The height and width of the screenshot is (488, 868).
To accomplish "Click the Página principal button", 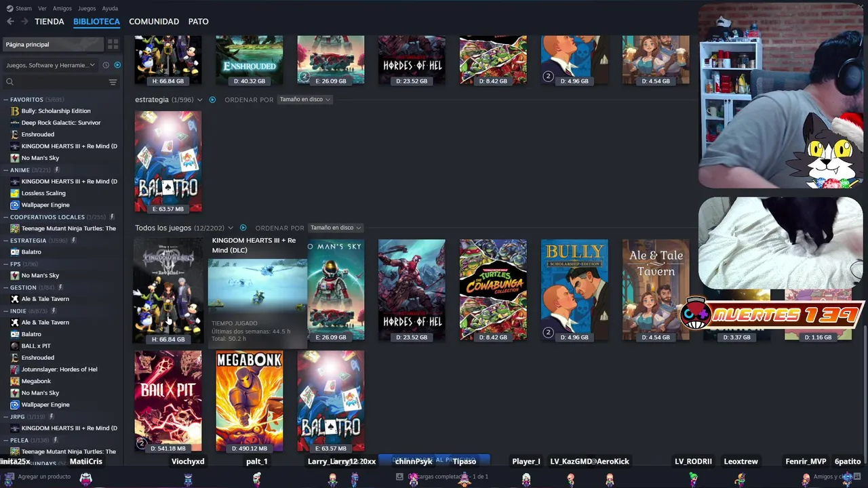I will pyautogui.click(x=53, y=44).
